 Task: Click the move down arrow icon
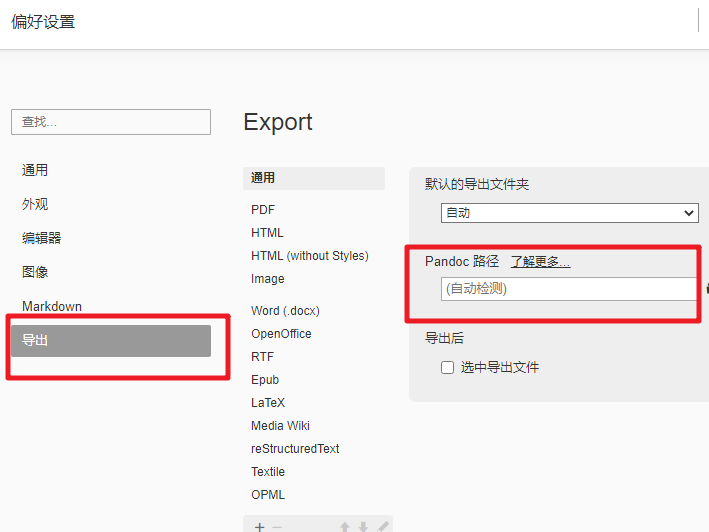[x=363, y=526]
